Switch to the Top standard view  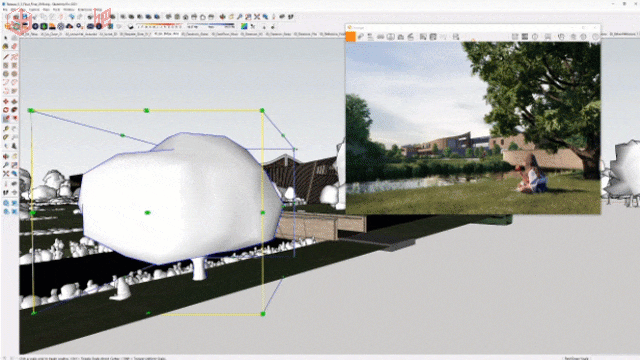tap(177, 17)
